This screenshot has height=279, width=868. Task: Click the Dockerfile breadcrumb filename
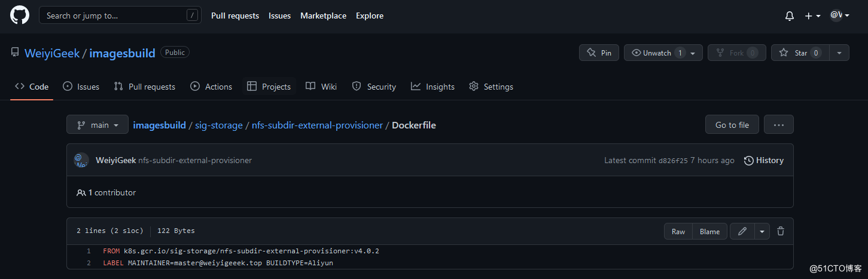coord(414,125)
